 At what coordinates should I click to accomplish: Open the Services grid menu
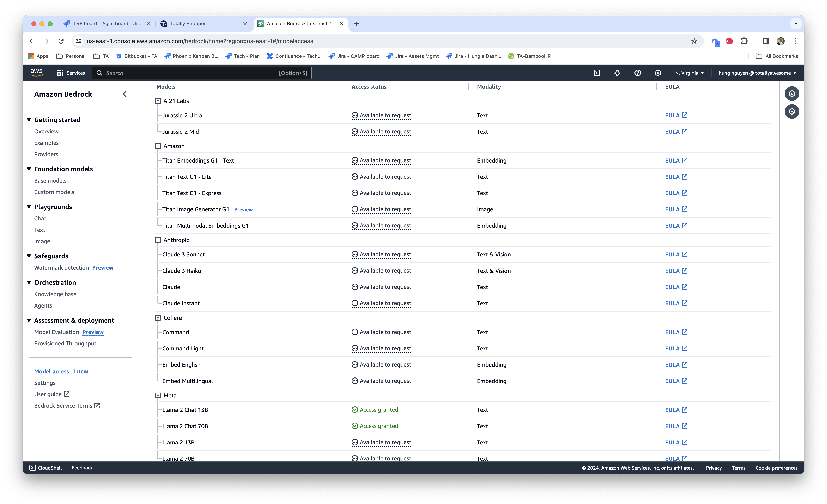click(71, 73)
